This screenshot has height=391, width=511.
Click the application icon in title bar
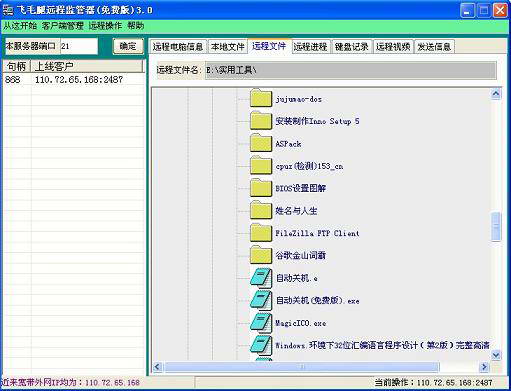(x=8, y=10)
